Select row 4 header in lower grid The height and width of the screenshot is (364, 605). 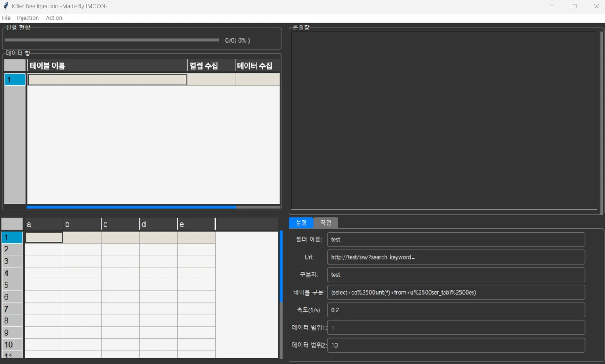point(12,273)
